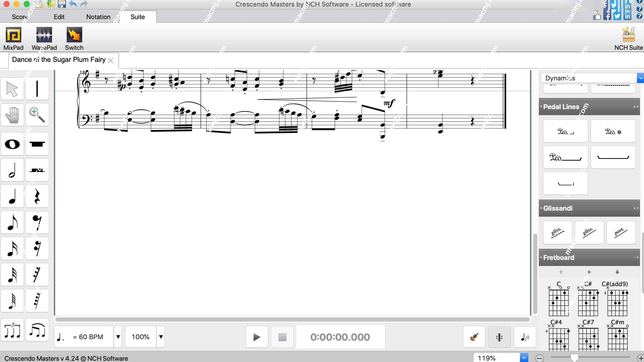Open the Notation menu
Image resolution: width=644 pixels, height=362 pixels.
[x=98, y=17]
